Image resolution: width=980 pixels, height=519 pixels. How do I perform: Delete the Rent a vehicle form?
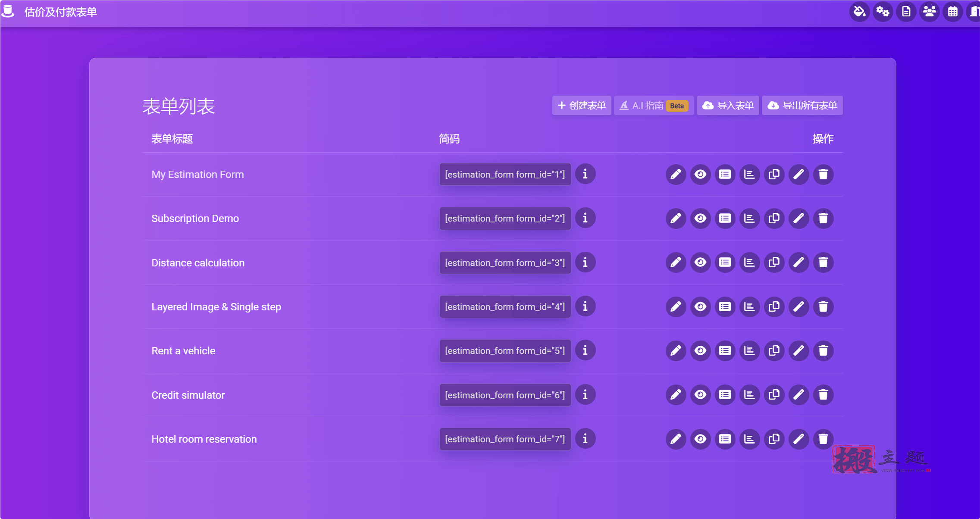coord(823,351)
